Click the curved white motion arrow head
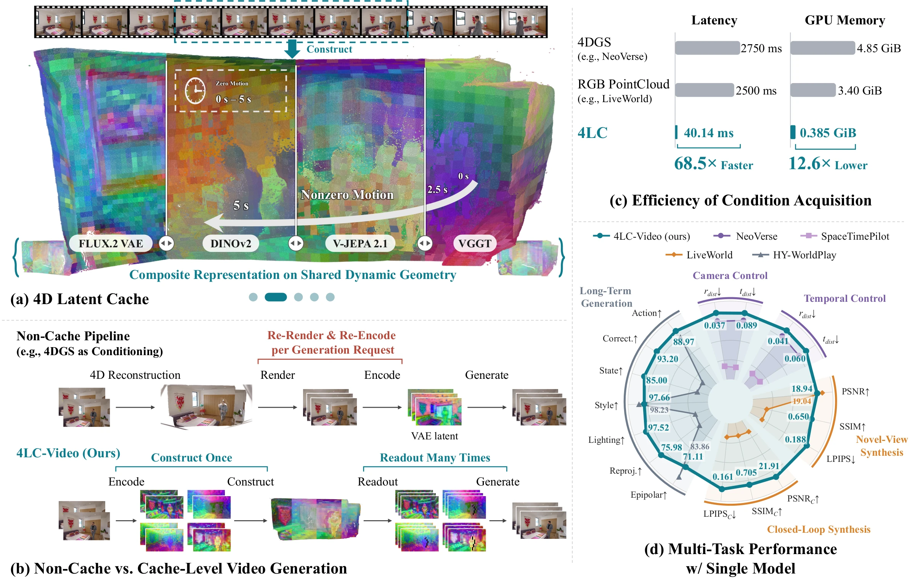Screen dimensions: 915x588 pos(215,223)
